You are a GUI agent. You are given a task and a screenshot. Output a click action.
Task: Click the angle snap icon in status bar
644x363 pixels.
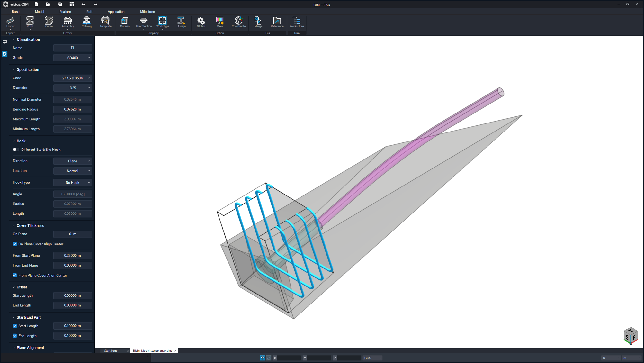pos(269,358)
